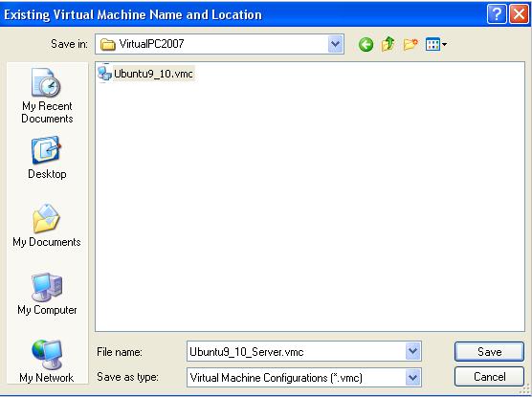Click the View Menu dropdown arrow
This screenshot has width=532, height=397.
point(444,44)
